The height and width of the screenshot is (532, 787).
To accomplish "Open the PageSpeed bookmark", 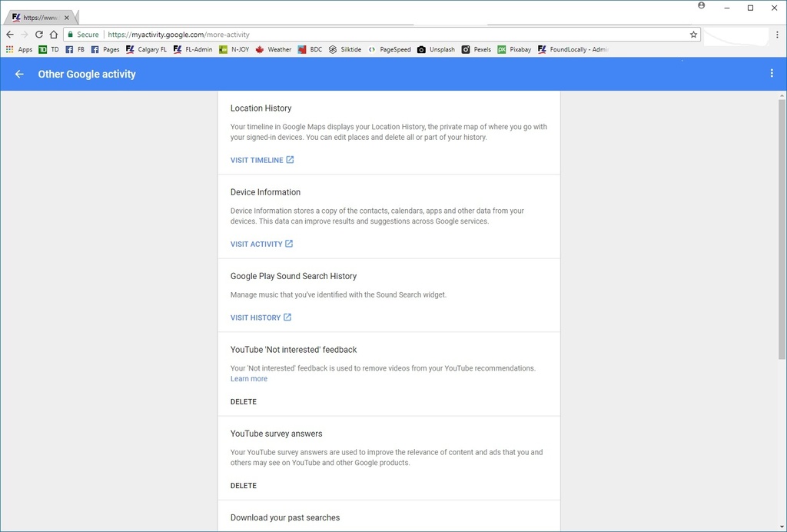I will (x=389, y=50).
